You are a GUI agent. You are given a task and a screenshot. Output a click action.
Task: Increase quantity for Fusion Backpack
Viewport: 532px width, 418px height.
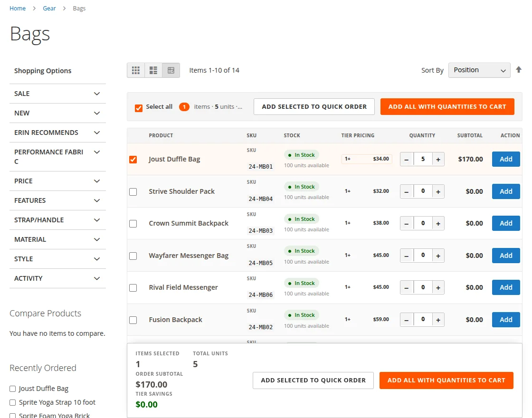click(x=438, y=320)
